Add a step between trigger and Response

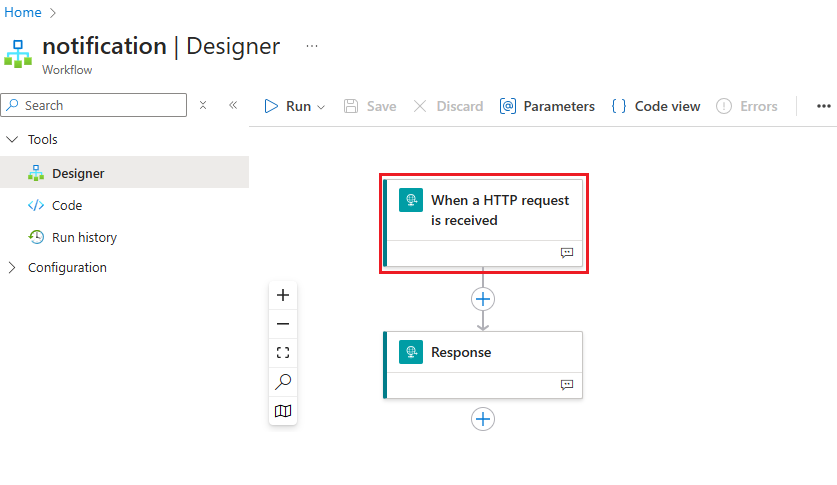[483, 299]
